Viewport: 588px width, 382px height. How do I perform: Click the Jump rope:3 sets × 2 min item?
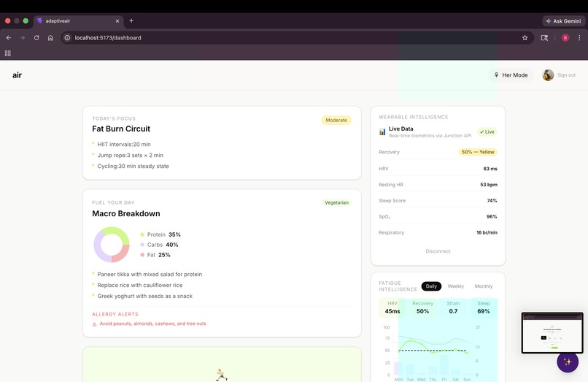(130, 155)
